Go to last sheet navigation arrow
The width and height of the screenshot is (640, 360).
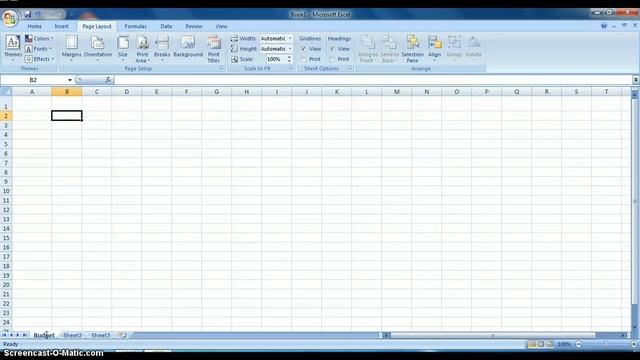pos(24,335)
